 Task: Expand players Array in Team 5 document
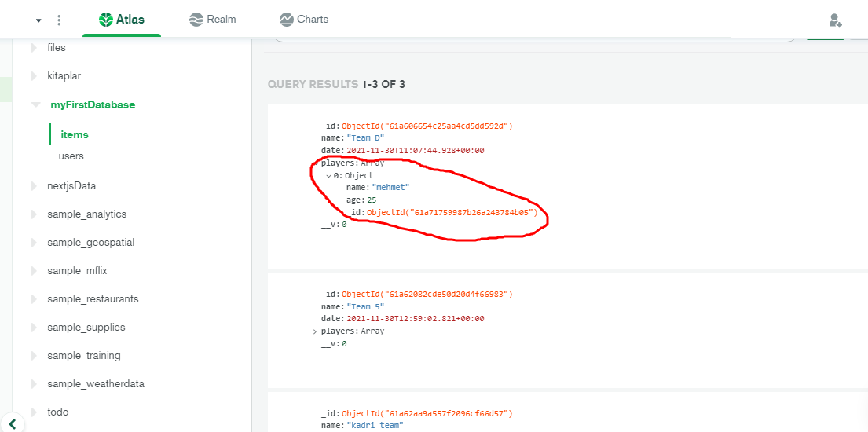point(315,331)
